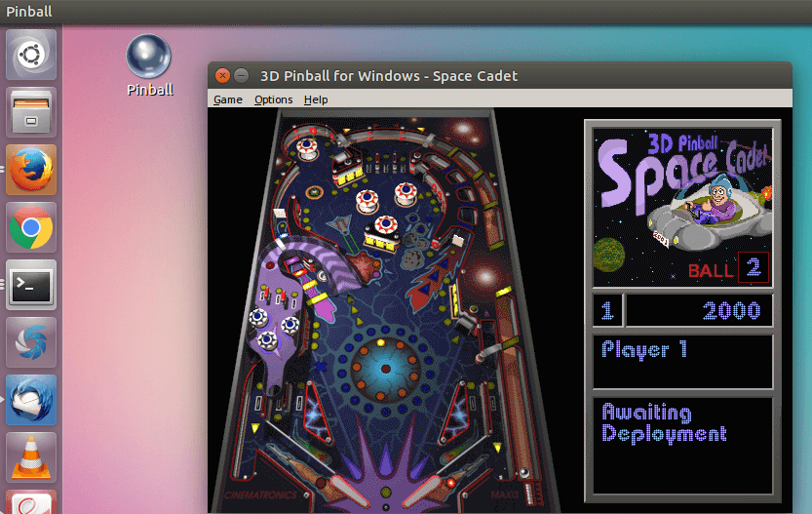Open Thunderbird mail from the launcher
The height and width of the screenshot is (514, 812).
click(x=31, y=400)
